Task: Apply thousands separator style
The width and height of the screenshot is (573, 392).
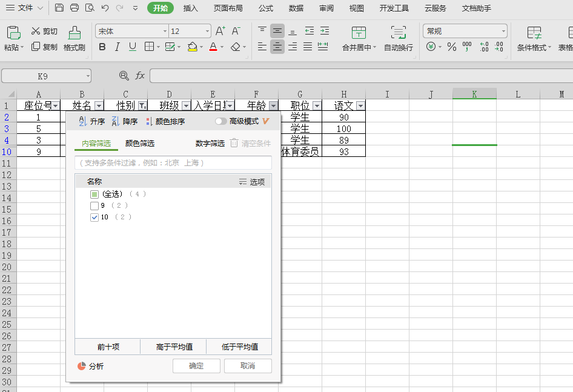Action: (466, 47)
